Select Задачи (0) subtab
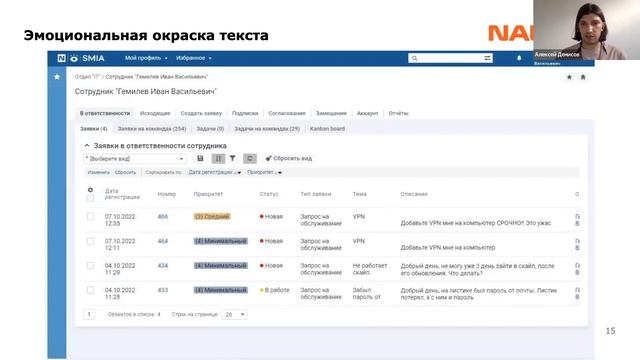Image resolution: width=640 pixels, height=360 pixels. click(210, 129)
